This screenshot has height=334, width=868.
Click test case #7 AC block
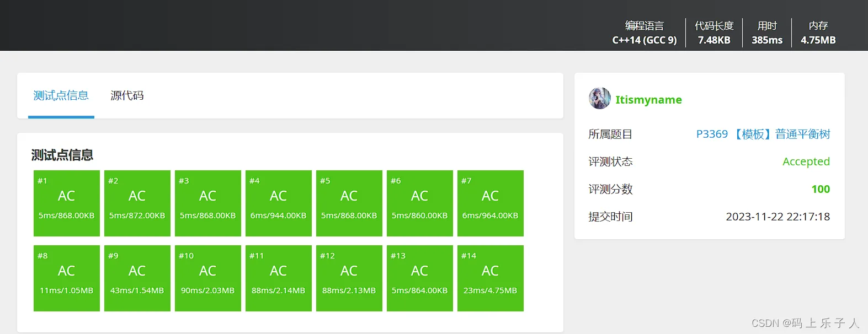point(491,203)
